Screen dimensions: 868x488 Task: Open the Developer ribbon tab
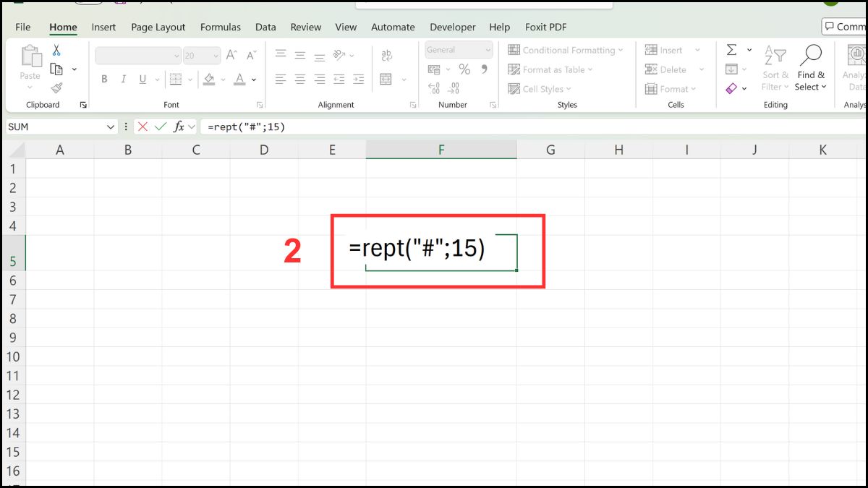click(452, 27)
